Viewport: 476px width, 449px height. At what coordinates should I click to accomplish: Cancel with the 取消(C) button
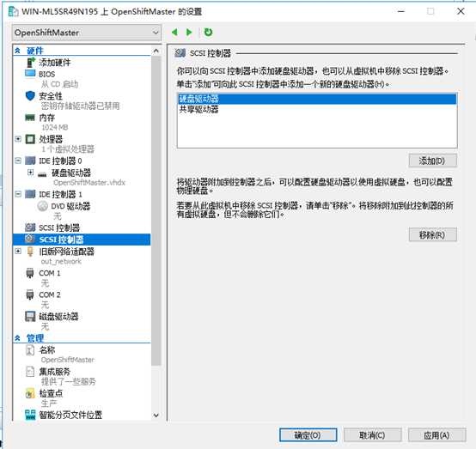coord(372,435)
